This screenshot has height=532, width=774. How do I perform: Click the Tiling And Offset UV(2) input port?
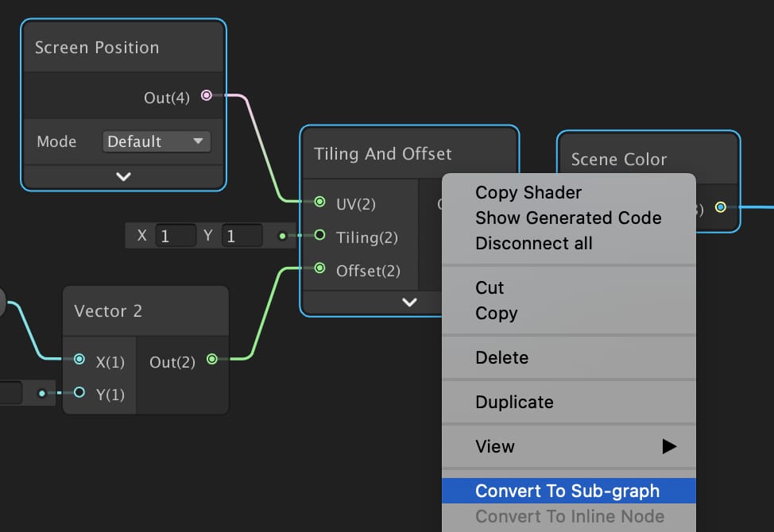point(319,202)
